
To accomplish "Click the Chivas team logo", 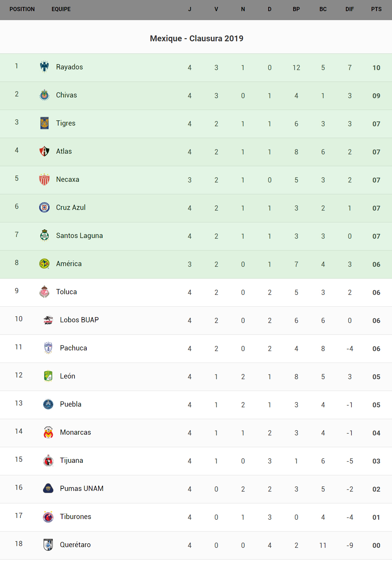I will (44, 95).
